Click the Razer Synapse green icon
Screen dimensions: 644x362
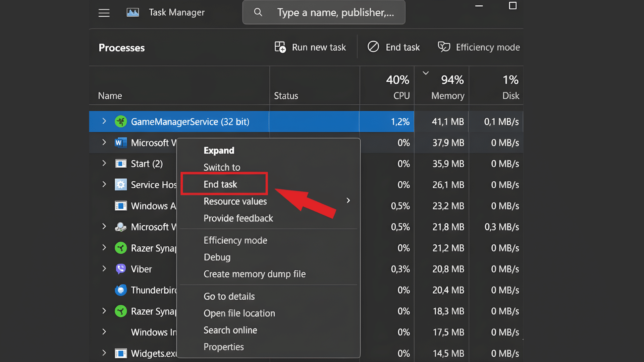120,248
